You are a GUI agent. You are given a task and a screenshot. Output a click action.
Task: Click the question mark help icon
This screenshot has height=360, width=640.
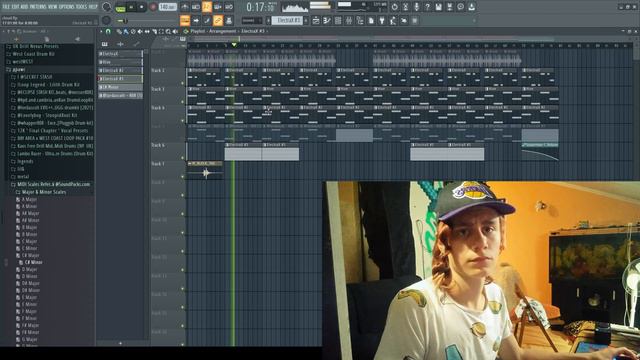[x=427, y=7]
